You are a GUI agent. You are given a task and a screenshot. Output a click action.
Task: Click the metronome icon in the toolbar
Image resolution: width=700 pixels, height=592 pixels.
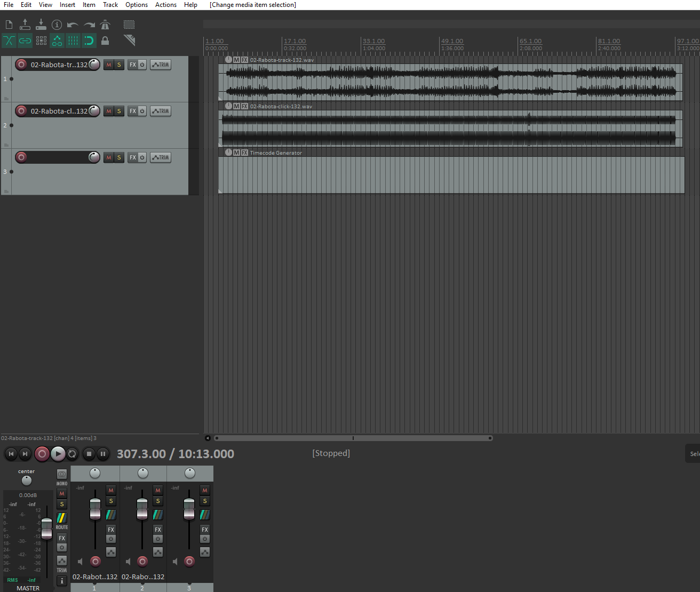coord(105,25)
